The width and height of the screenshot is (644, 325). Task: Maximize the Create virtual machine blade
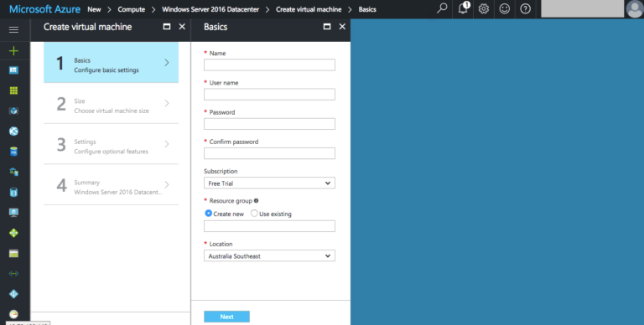167,27
